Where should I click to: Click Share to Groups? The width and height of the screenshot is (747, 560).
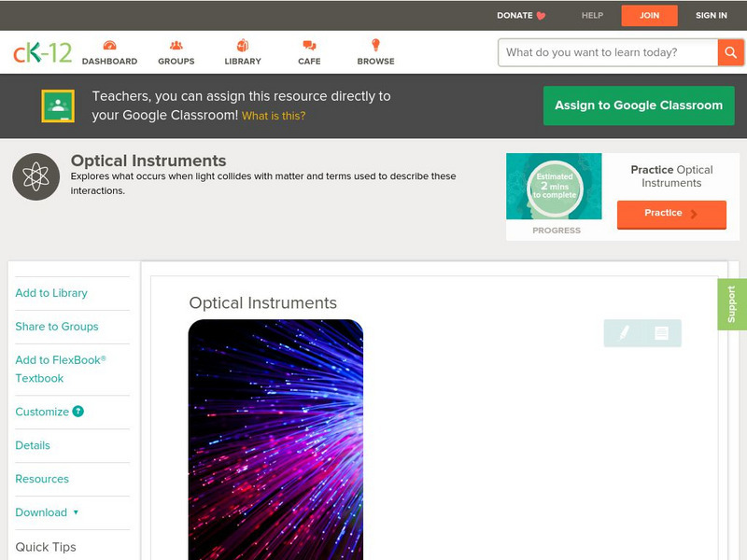[x=57, y=327]
